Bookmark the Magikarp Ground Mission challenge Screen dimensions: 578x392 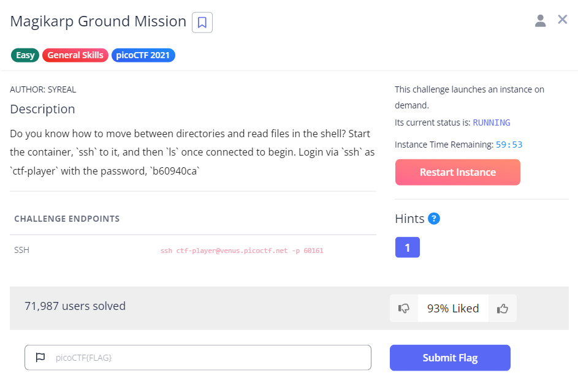tap(202, 23)
